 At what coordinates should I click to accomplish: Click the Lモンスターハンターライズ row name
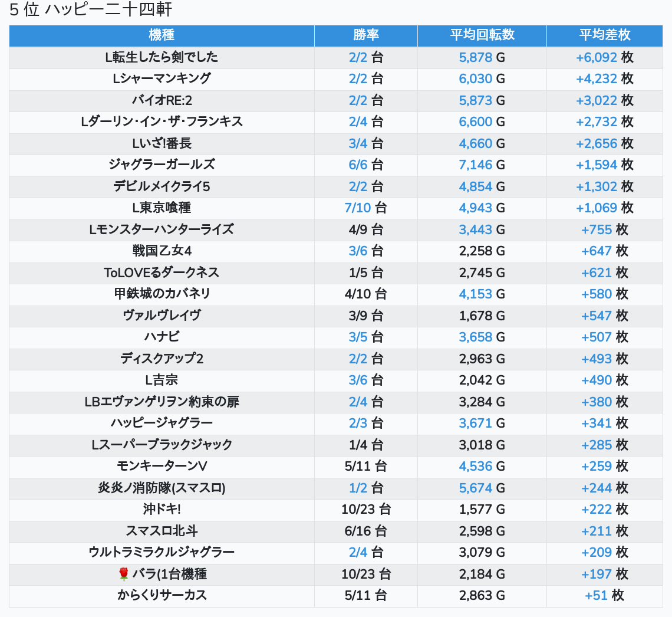click(162, 229)
